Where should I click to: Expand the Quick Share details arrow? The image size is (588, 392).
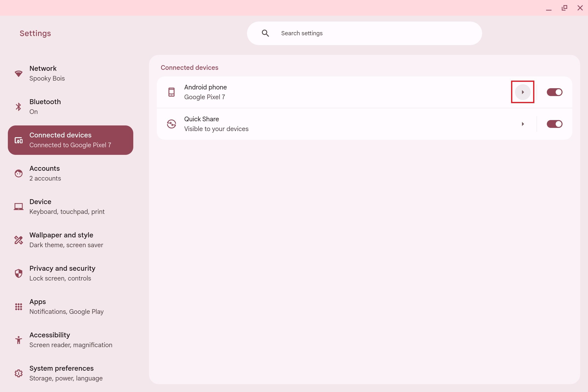(523, 124)
